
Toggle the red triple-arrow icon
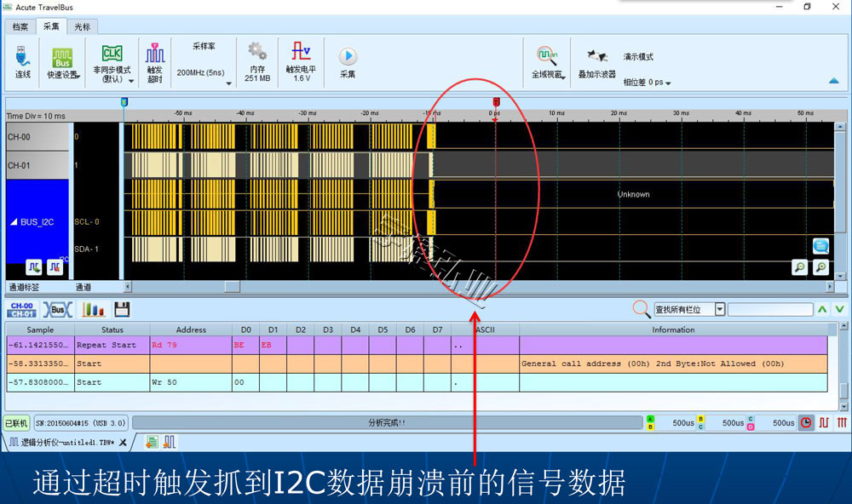click(x=842, y=422)
